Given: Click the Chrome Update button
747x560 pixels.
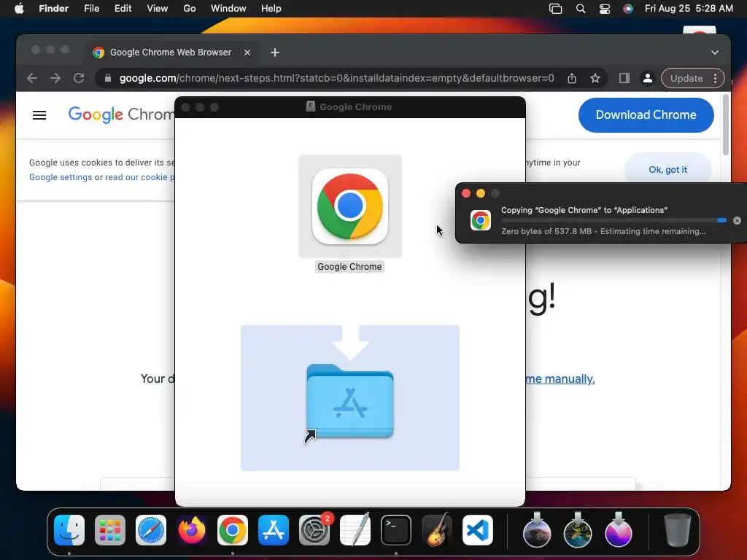Looking at the screenshot, I should tap(686, 78).
